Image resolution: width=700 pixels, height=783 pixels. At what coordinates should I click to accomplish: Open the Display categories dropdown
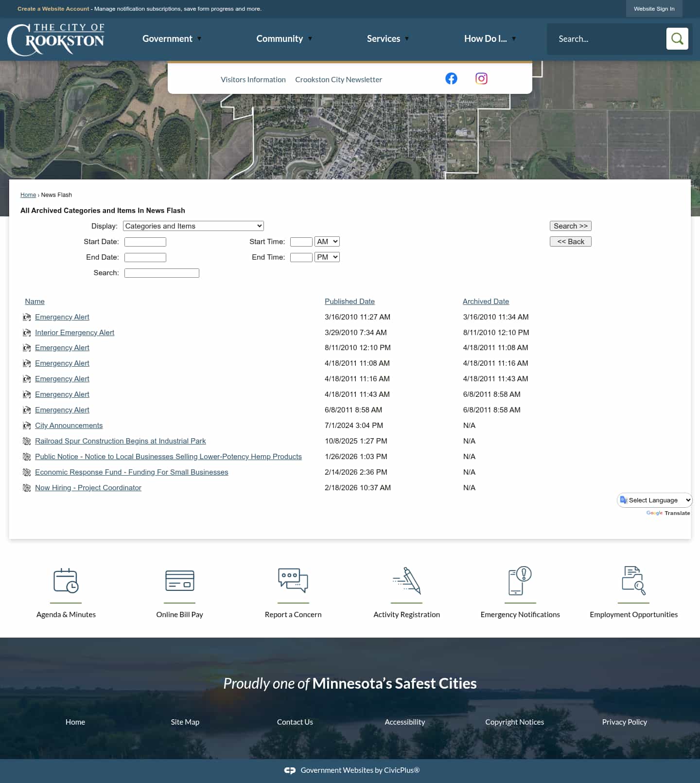click(x=193, y=226)
